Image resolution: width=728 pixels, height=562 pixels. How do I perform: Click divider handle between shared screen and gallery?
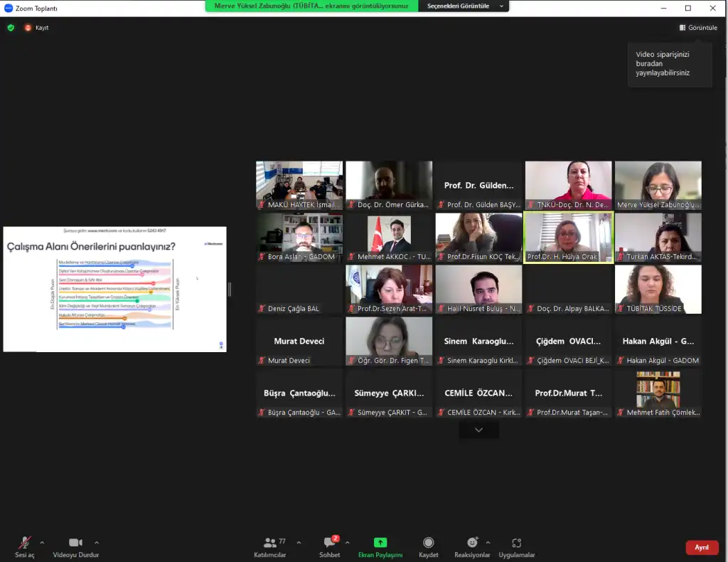point(229,289)
